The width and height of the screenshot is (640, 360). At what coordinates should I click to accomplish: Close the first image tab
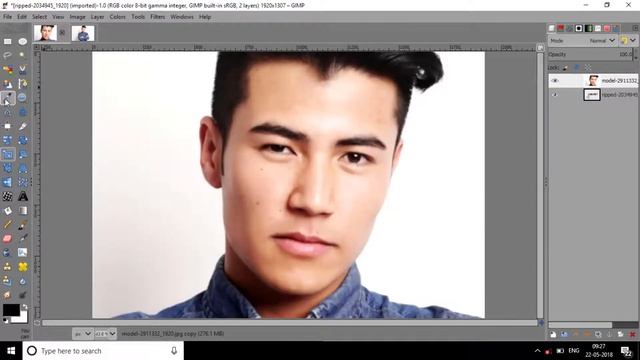[x=62, y=33]
